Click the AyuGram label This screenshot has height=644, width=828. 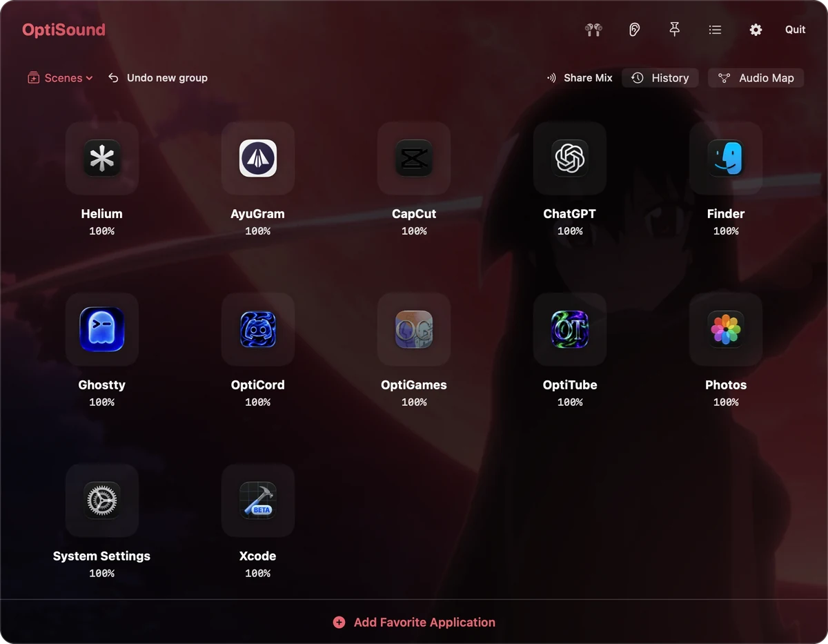coord(258,214)
